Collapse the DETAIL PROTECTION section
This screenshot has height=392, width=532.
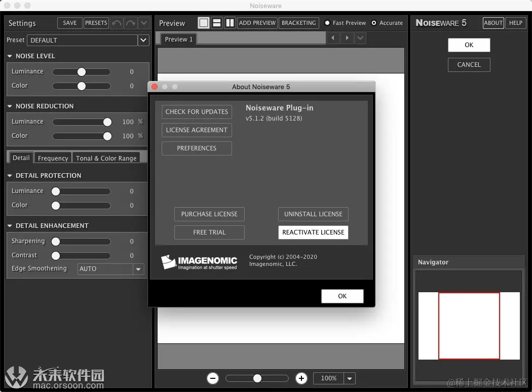pos(10,176)
